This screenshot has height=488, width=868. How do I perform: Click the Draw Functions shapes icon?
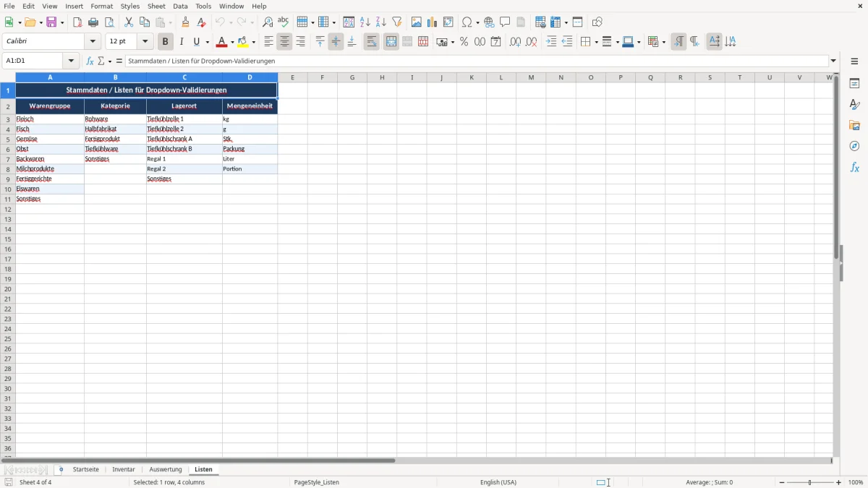click(597, 22)
